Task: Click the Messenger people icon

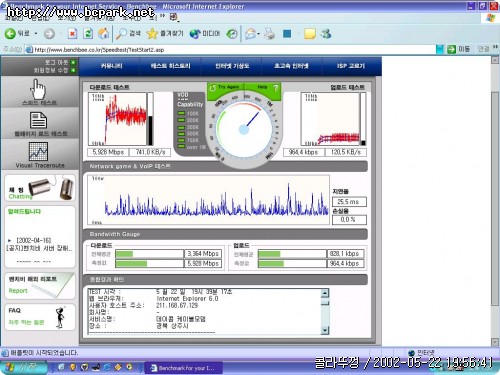Action: (326, 33)
